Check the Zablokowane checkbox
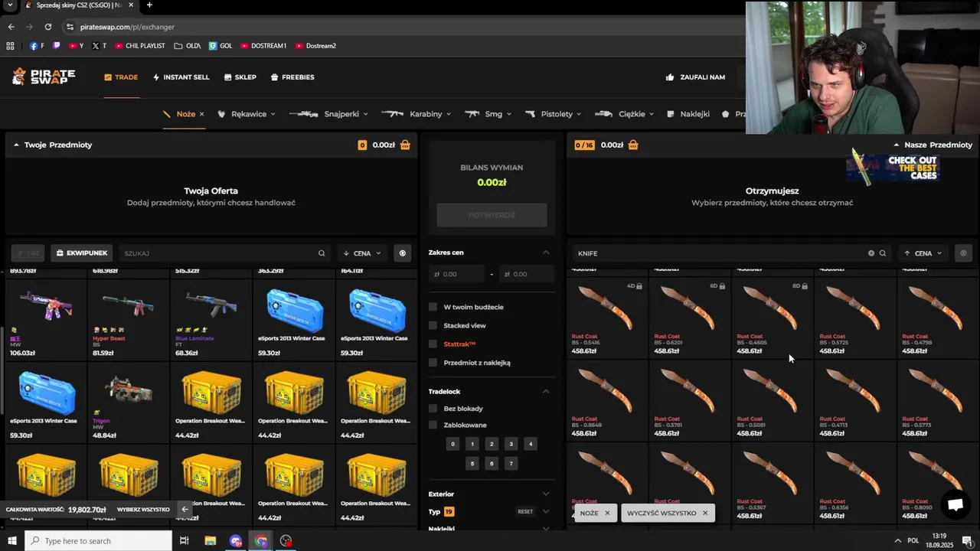The width and height of the screenshot is (980, 551). [x=433, y=425]
